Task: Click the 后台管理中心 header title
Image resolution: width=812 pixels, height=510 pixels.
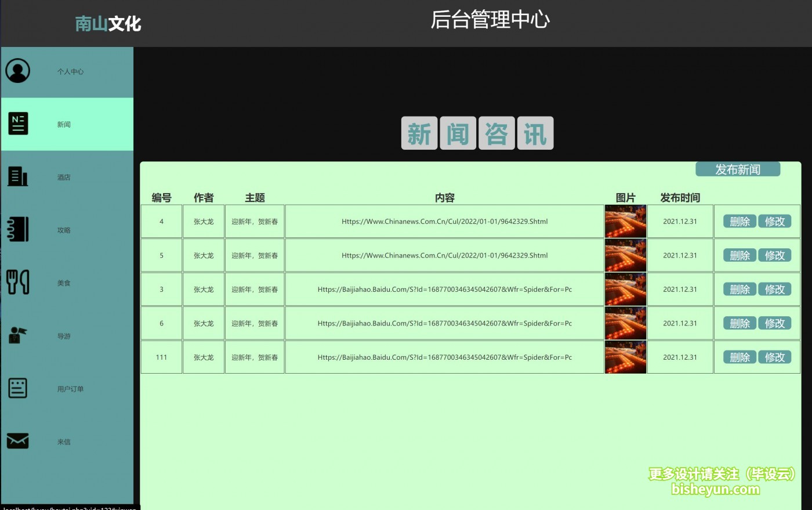Action: (490, 19)
